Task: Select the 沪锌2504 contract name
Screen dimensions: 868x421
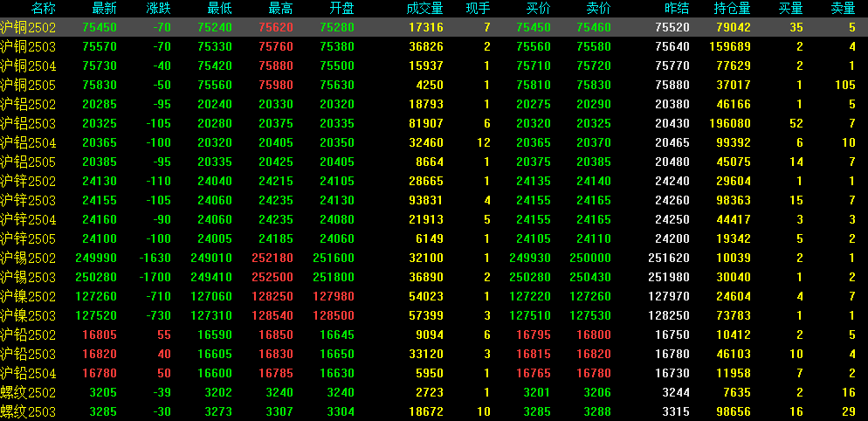Action: click(28, 220)
